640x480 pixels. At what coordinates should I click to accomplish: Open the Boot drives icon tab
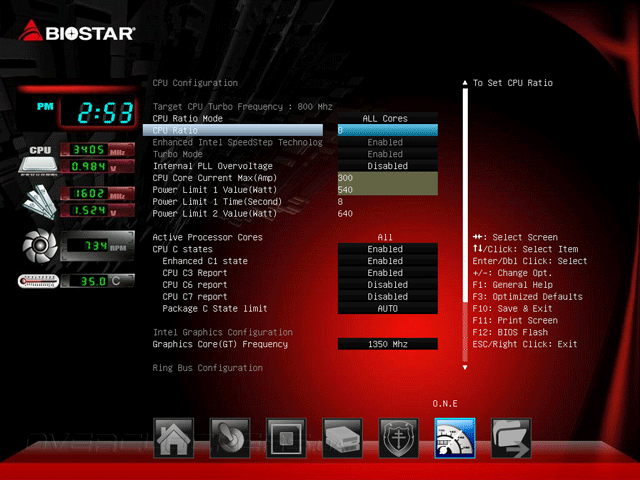[x=342, y=438]
